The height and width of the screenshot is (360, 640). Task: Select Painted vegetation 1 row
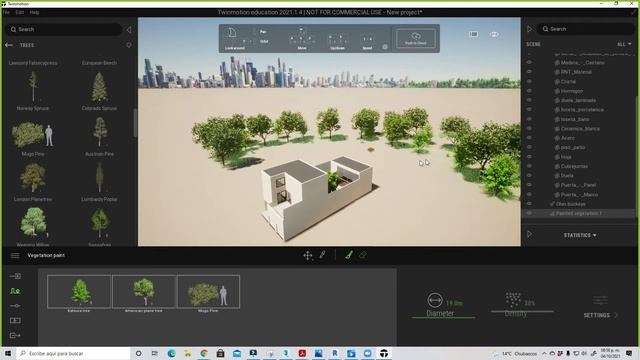click(579, 213)
